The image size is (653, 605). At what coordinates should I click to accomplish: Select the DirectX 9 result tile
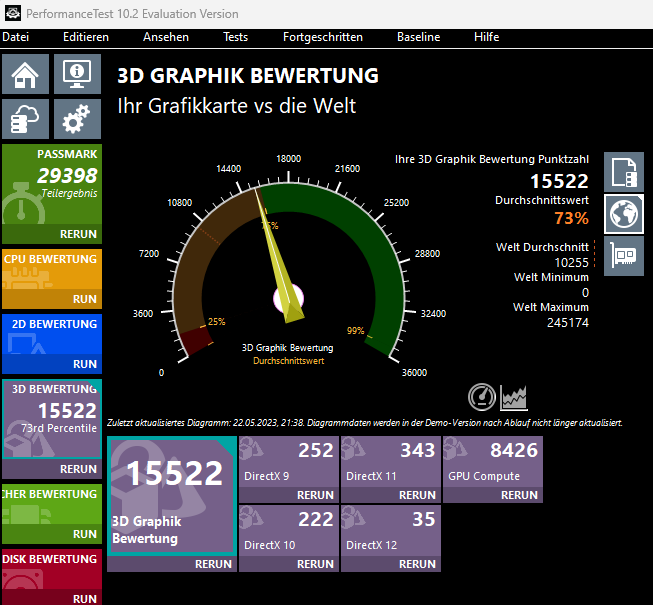coord(289,462)
